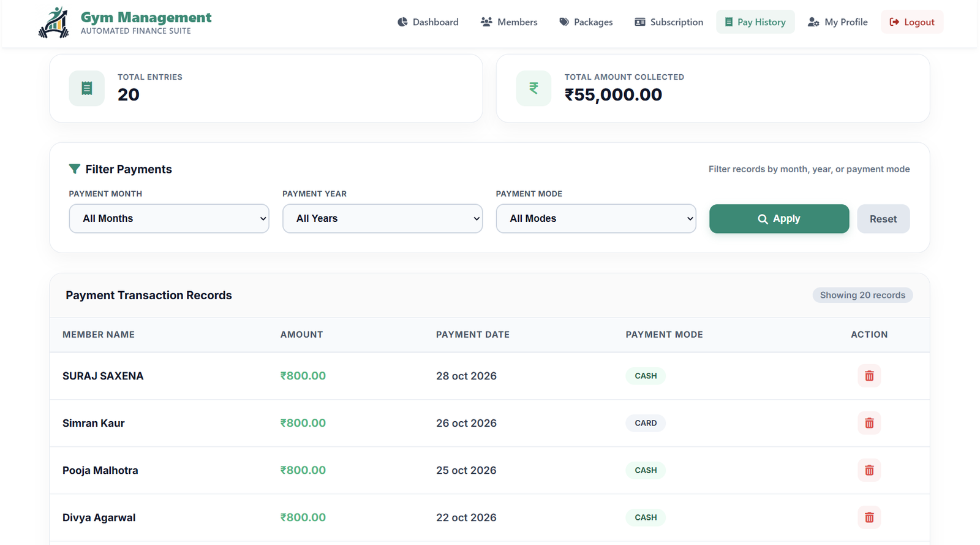Click the 22 oct 2026 payment date
This screenshot has width=980, height=545.
tap(466, 517)
